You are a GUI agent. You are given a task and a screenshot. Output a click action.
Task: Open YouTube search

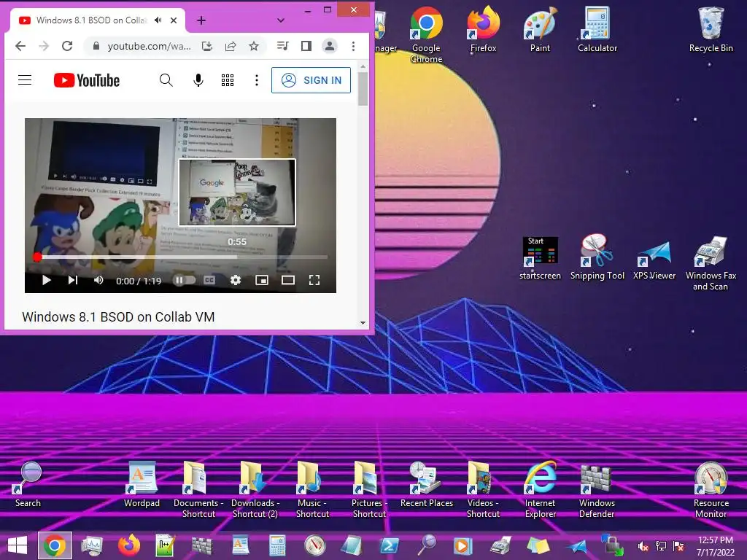coord(166,80)
